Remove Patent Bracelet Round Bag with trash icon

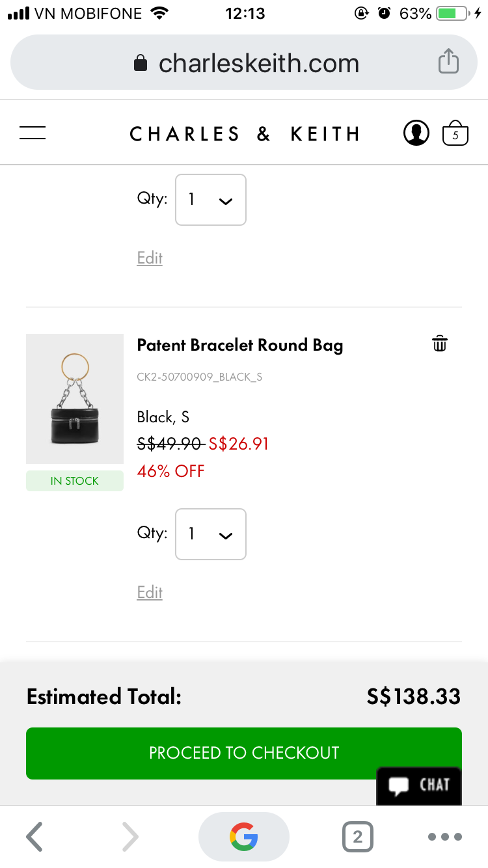click(x=440, y=344)
